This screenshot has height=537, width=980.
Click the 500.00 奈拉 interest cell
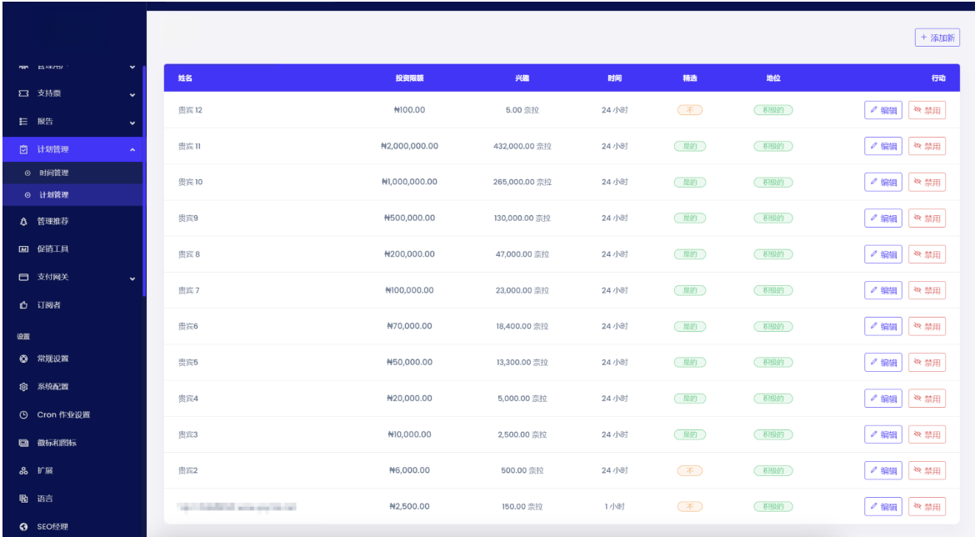tap(522, 470)
